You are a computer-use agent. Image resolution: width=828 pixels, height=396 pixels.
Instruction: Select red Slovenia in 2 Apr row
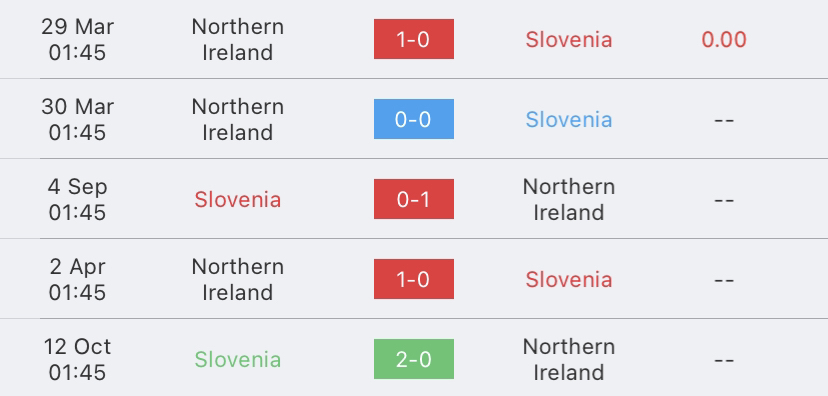(569, 279)
